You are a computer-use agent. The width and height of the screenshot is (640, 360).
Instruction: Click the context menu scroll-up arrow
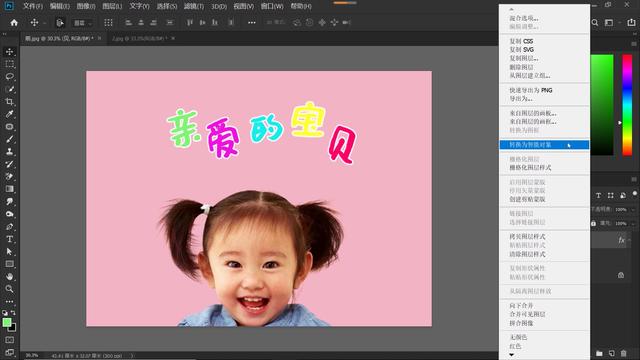click(x=511, y=9)
